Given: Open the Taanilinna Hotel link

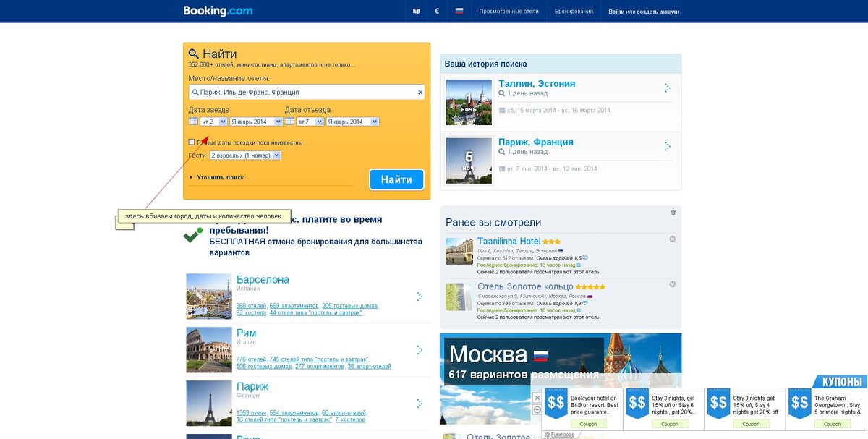Looking at the screenshot, I should pyautogui.click(x=509, y=241).
